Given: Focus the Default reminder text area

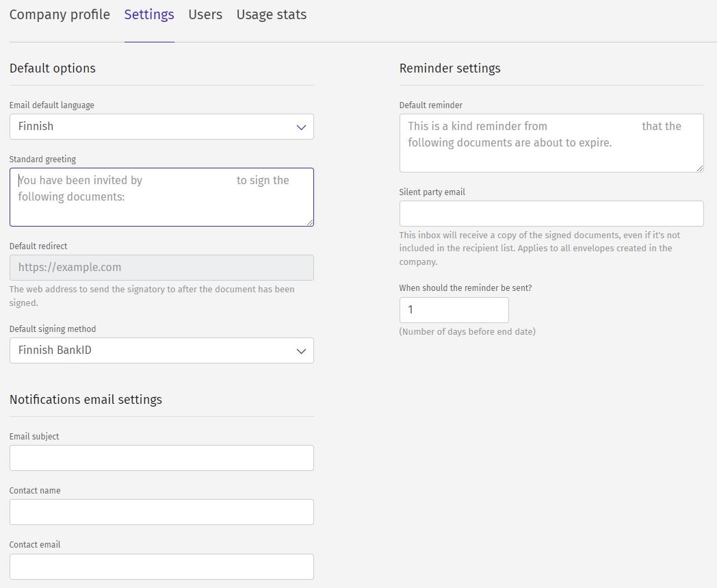Looking at the screenshot, I should tap(551, 143).
